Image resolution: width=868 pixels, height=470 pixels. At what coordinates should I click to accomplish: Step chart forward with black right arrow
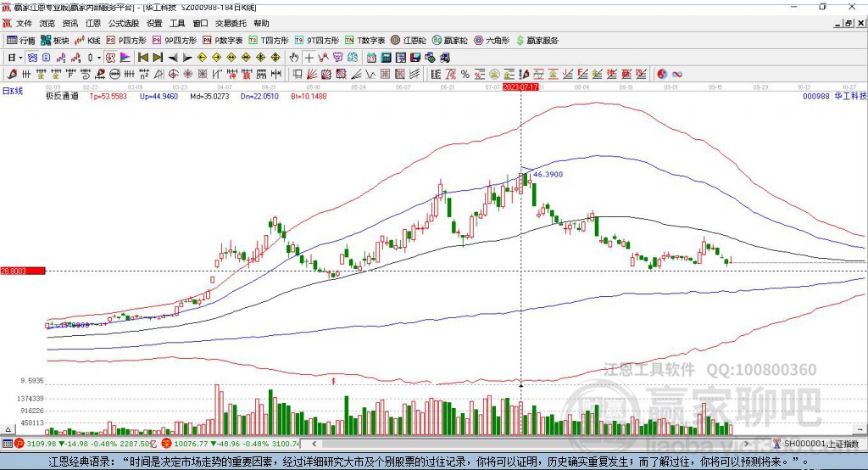pos(187,58)
